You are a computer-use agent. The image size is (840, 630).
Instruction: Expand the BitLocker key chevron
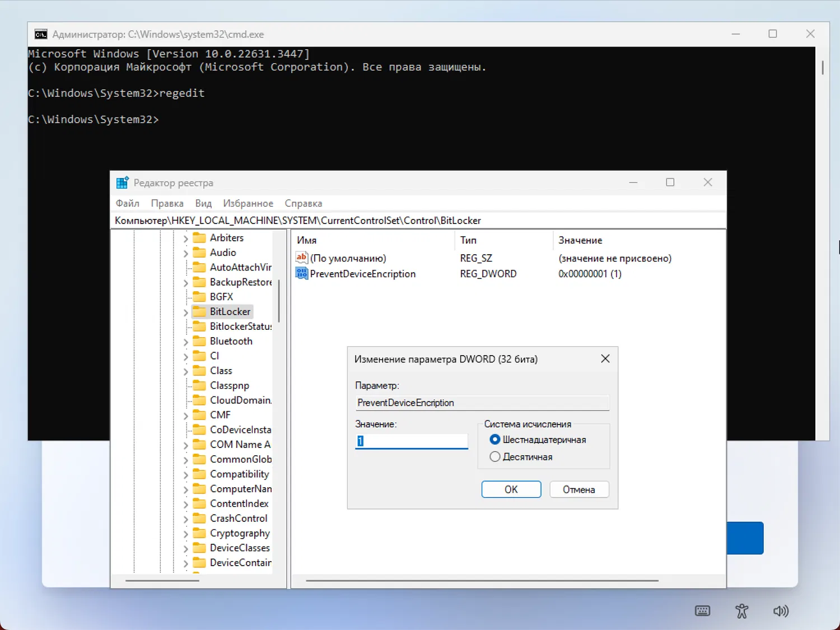185,312
